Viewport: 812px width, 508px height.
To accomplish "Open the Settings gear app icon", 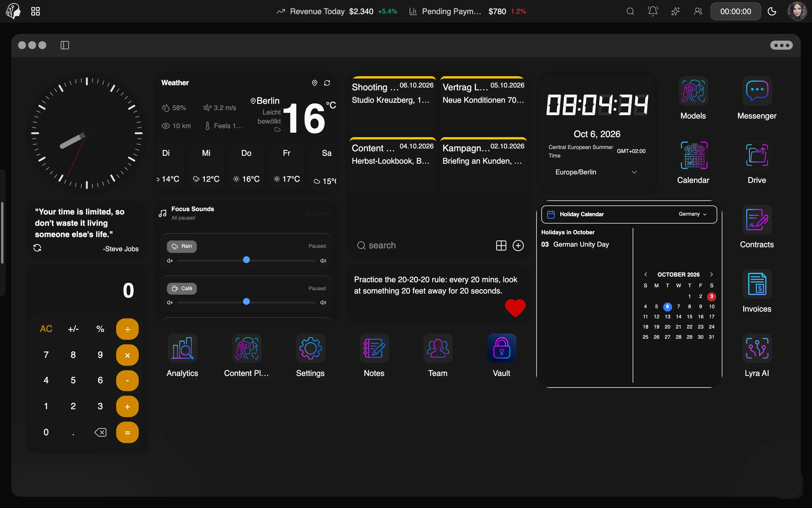I will coord(310,348).
